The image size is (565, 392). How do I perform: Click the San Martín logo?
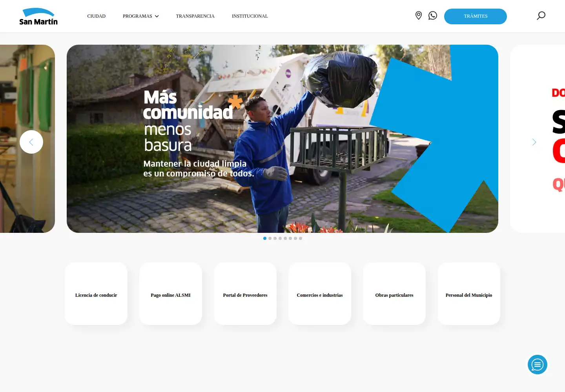tap(38, 16)
